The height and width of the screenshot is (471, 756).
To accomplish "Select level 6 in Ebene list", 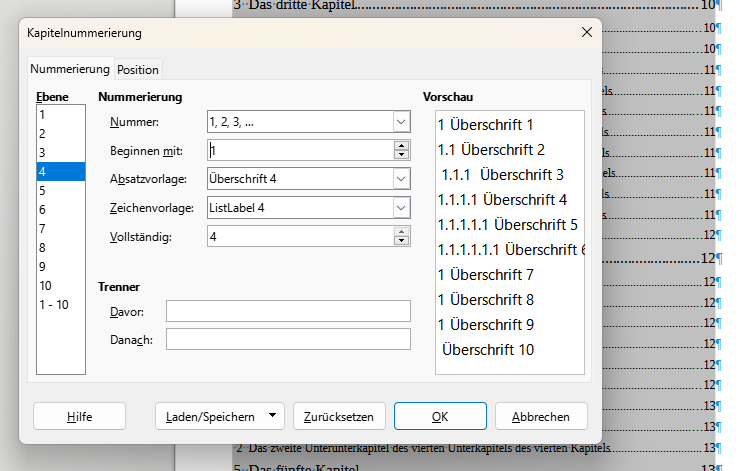I will [x=61, y=209].
